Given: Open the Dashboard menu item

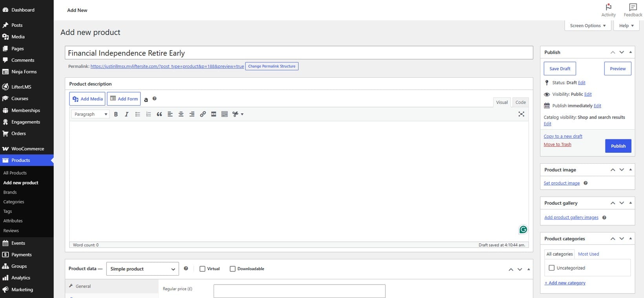Looking at the screenshot, I should [x=27, y=10].
